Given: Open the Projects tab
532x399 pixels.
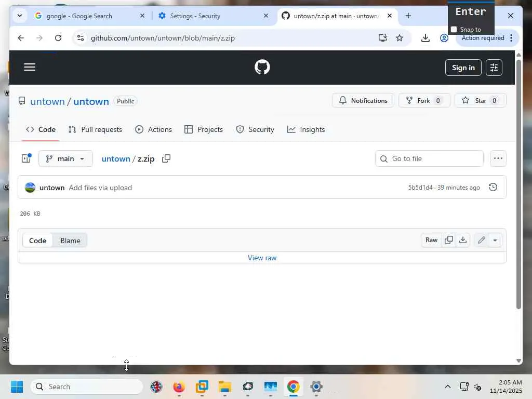Looking at the screenshot, I should tap(204, 129).
